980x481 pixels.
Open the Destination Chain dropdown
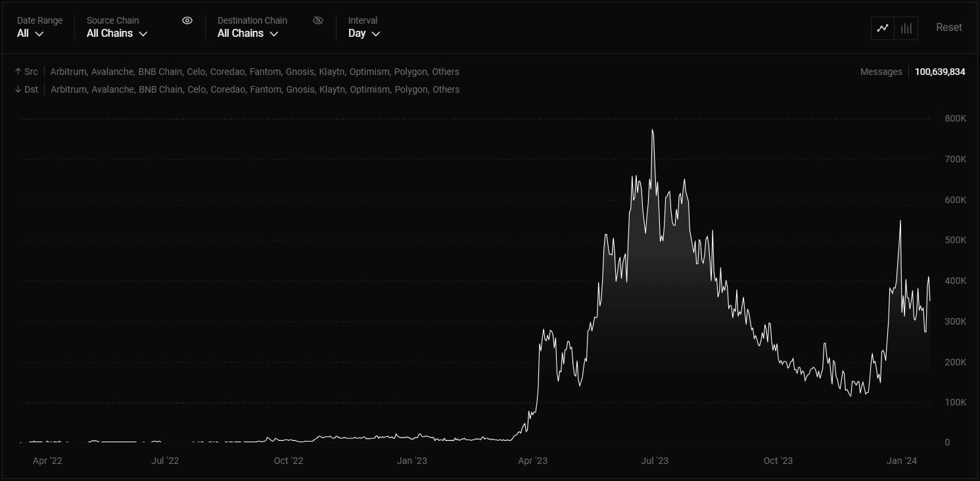coord(248,33)
